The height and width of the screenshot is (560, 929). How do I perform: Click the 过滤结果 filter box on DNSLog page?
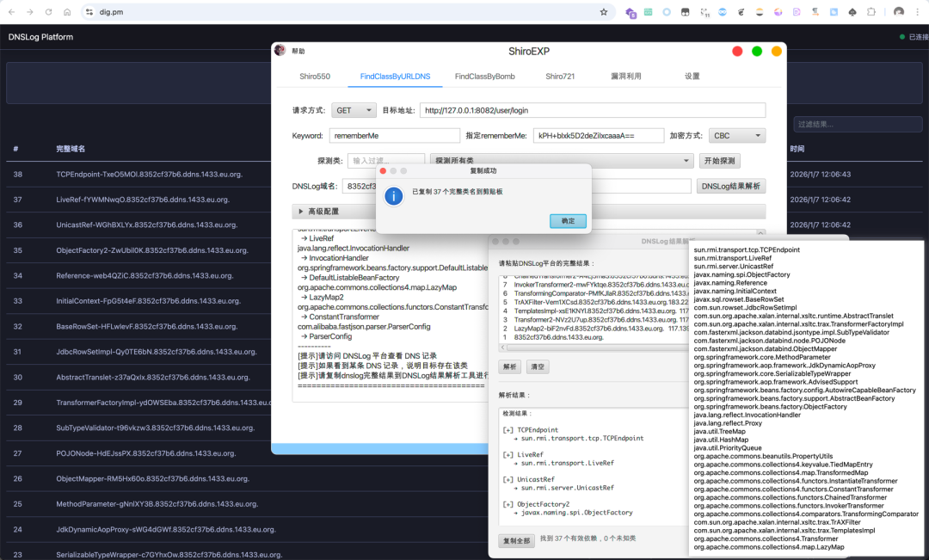(x=858, y=125)
